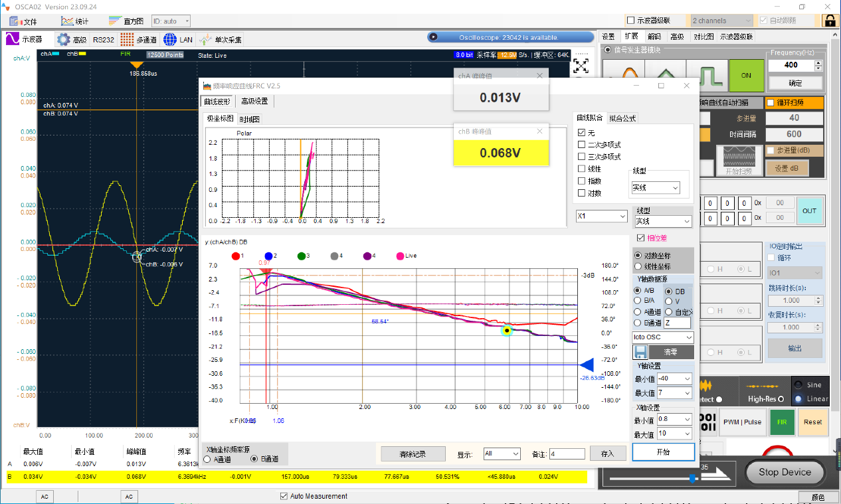Image resolution: width=841 pixels, height=504 pixels.
Task: Open the ID: auto dropdown
Action: 171,21
